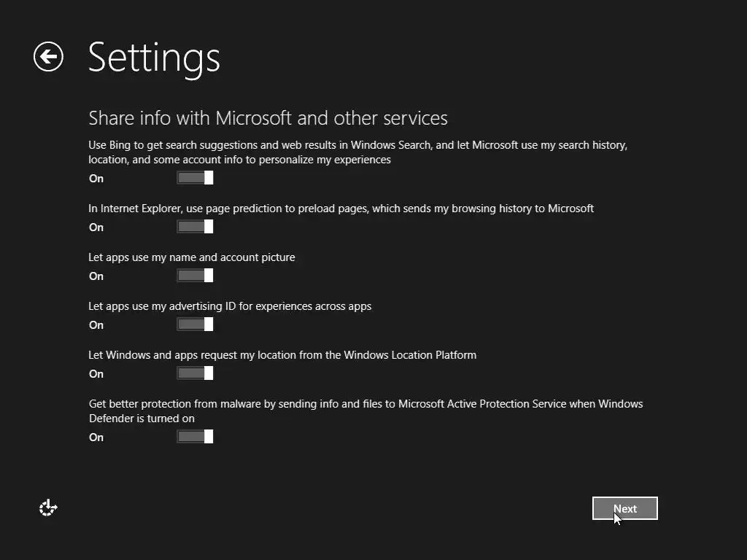This screenshot has height=560, width=747.
Task: Disable the Windows Location Platform toggle
Action: [x=195, y=373]
